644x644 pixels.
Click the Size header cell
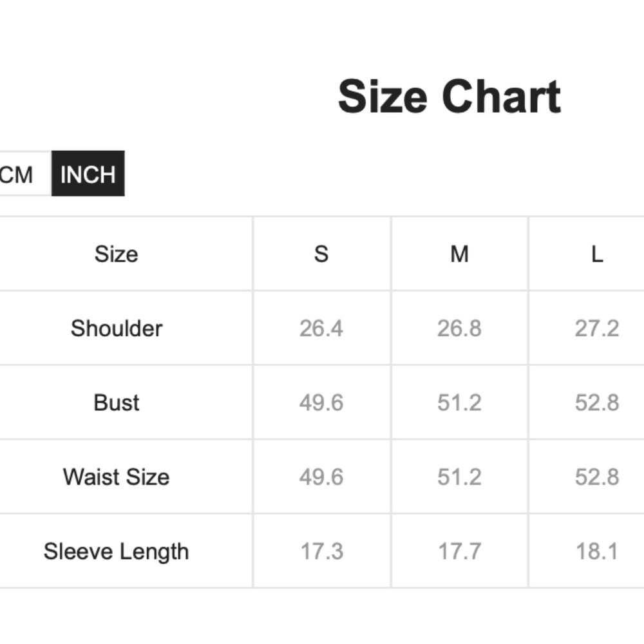[x=116, y=254]
